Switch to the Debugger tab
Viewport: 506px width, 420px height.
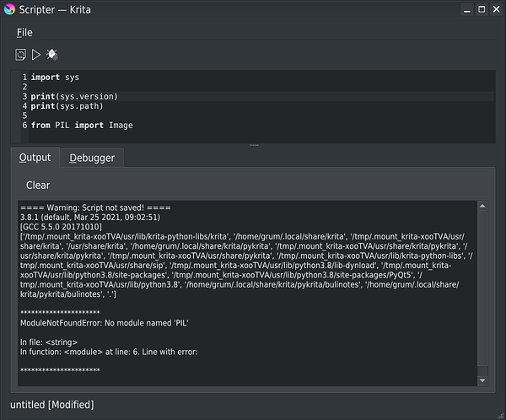[92, 158]
